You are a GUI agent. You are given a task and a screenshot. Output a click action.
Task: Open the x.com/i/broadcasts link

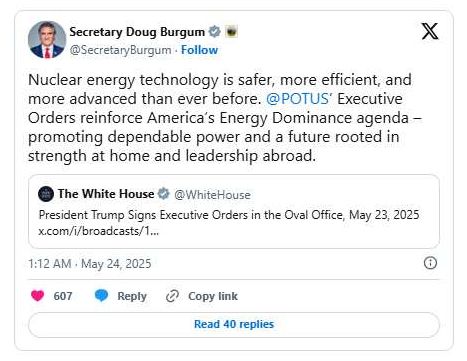click(x=99, y=231)
